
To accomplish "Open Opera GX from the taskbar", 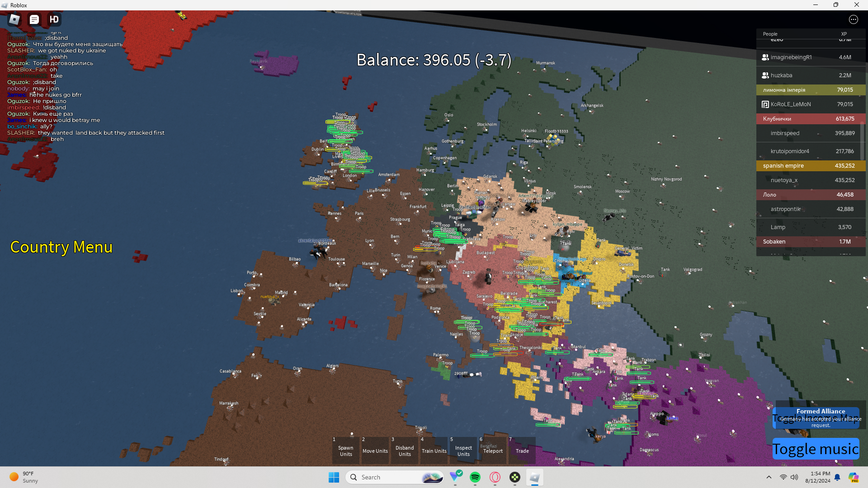I will pyautogui.click(x=495, y=477).
